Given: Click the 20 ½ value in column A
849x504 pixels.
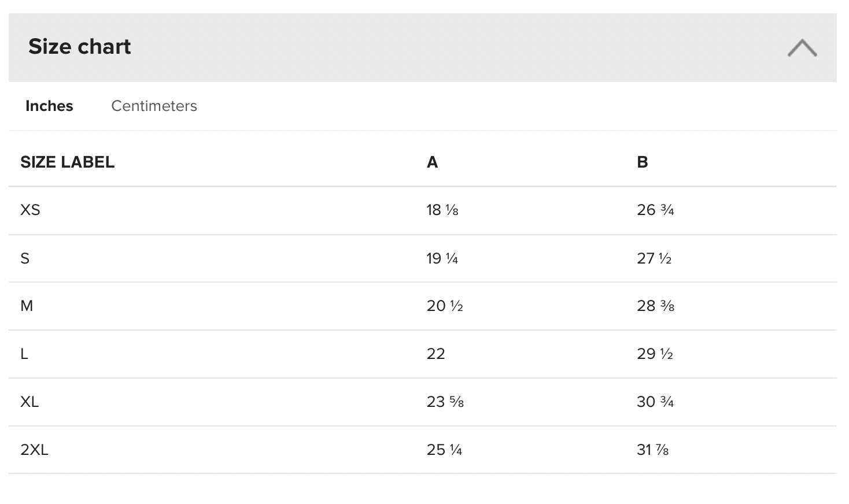Looking at the screenshot, I should pos(445,306).
